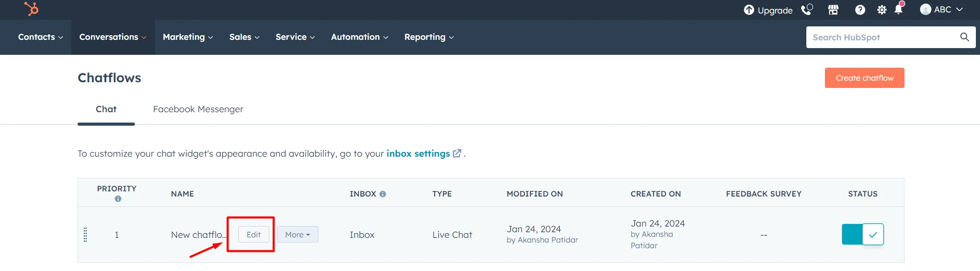Toggle the chatflow status switch off

[x=863, y=234]
